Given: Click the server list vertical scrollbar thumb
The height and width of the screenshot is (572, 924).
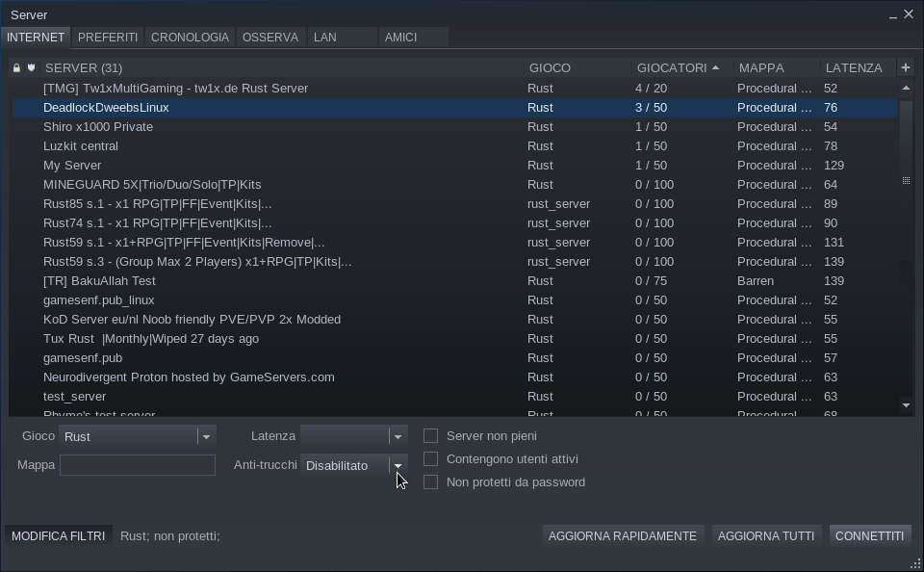Looking at the screenshot, I should [907, 180].
